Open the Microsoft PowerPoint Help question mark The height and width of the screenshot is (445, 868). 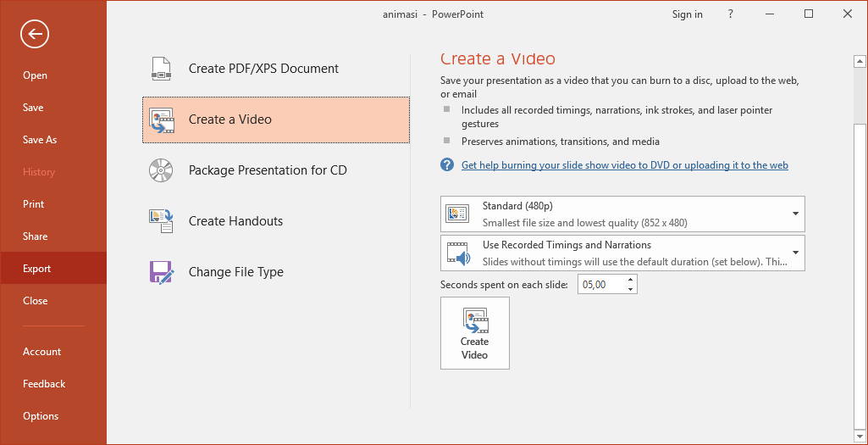[731, 14]
